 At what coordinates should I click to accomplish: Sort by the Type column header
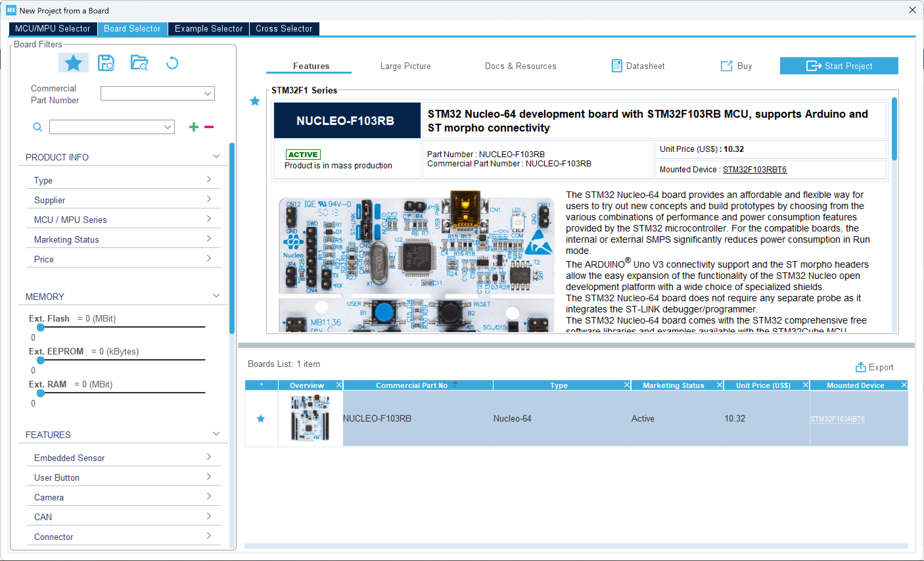point(559,385)
